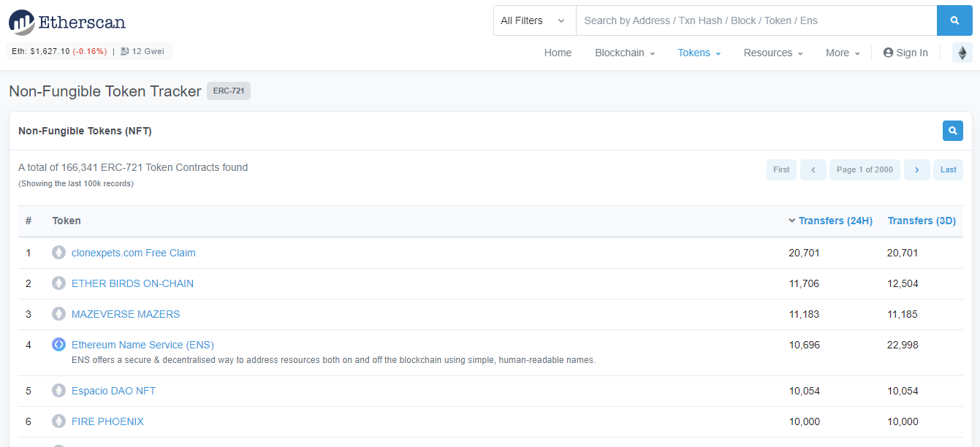Click the 24H value 10,696
The height and width of the screenshot is (447, 980).
click(804, 345)
